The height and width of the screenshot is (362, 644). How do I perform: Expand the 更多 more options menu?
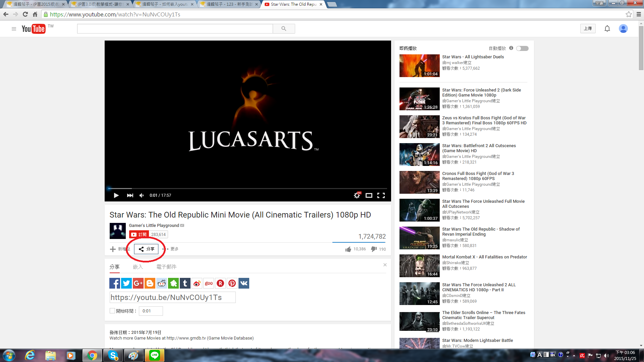[173, 249]
